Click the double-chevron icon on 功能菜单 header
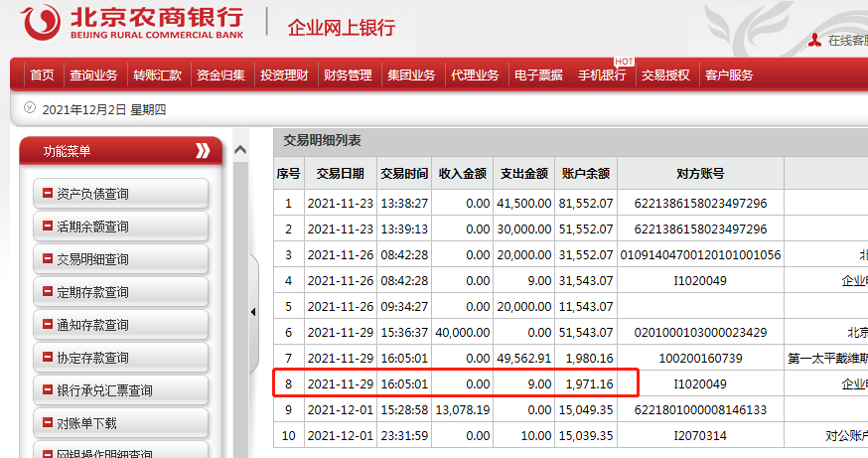Screen dimensions: 868x458 pos(203,151)
